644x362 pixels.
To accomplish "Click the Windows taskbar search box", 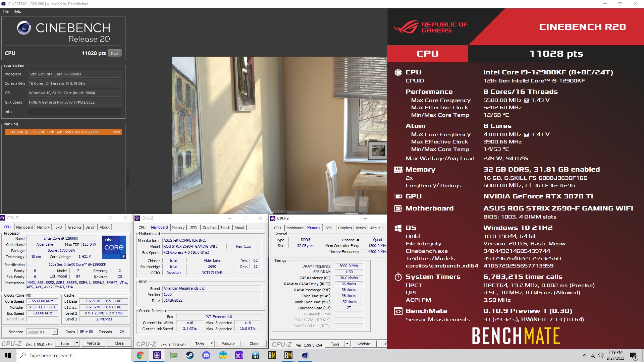I will (x=74, y=355).
